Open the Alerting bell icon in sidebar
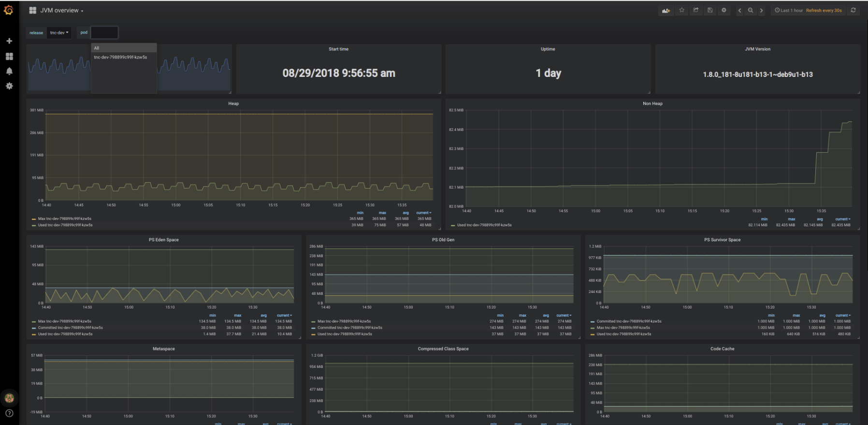Image resolution: width=868 pixels, height=425 pixels. tap(9, 71)
